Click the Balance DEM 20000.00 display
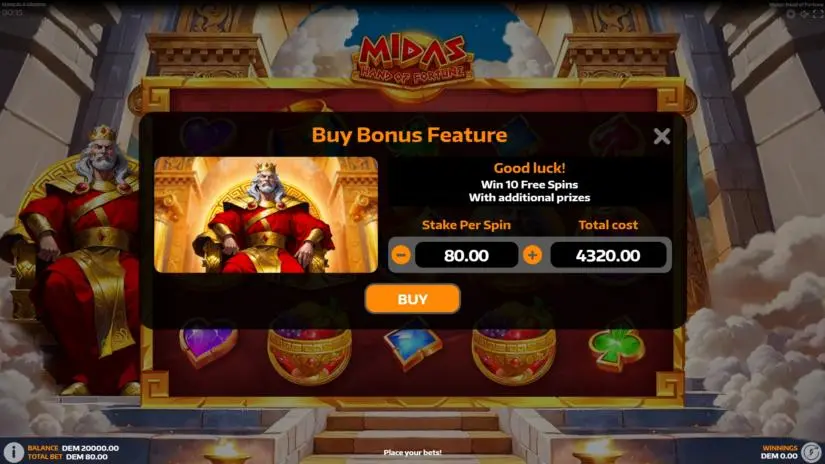The image size is (825, 464). coord(73,448)
